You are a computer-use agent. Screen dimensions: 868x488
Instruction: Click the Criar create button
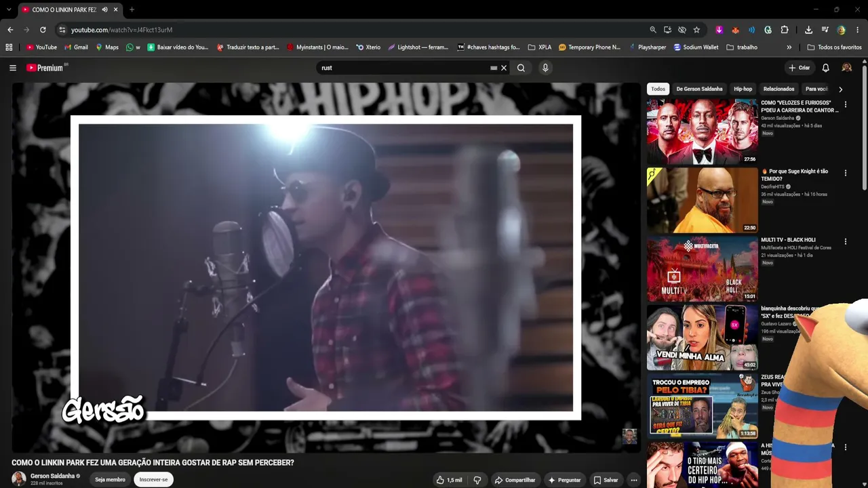800,68
